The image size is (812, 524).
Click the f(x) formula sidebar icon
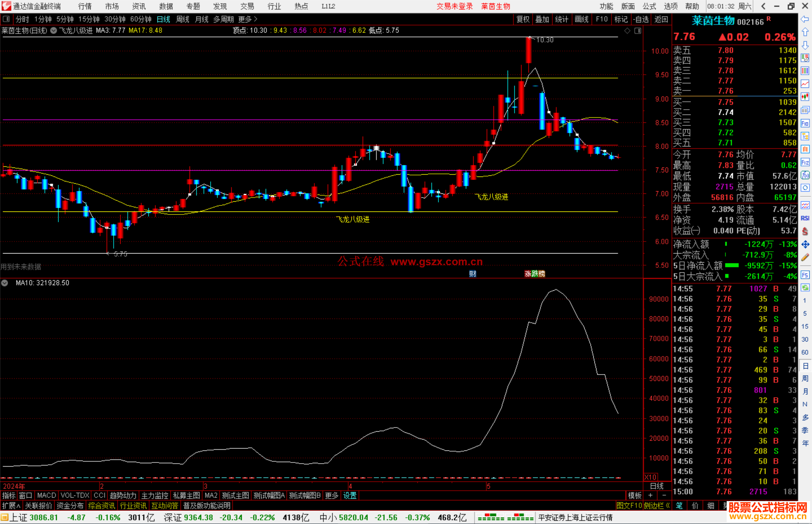tap(805, 175)
